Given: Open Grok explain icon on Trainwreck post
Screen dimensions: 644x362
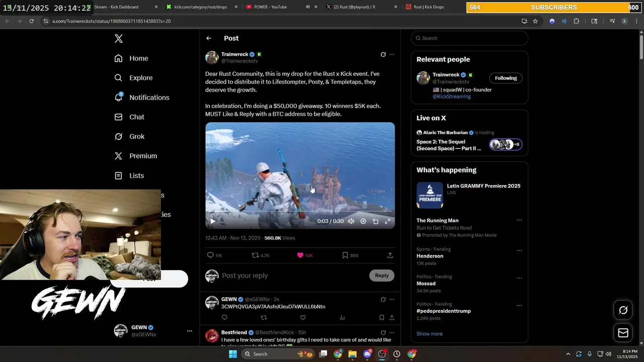Looking at the screenshot, I should (383, 54).
